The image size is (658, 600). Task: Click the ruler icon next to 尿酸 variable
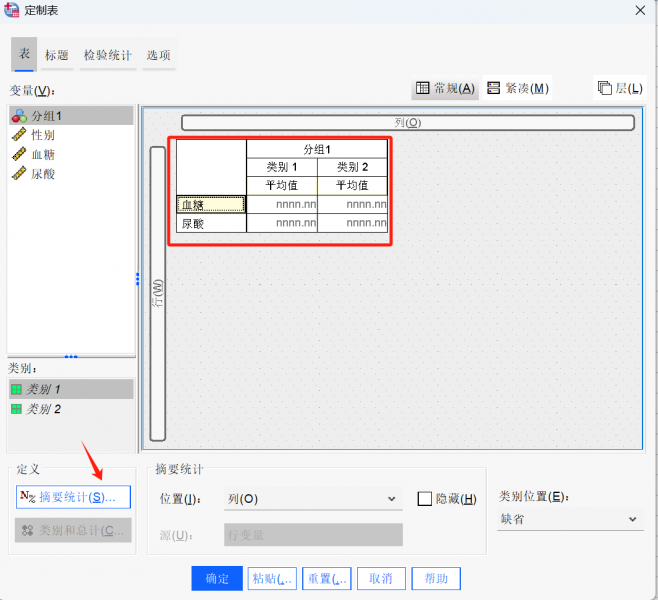click(x=19, y=173)
